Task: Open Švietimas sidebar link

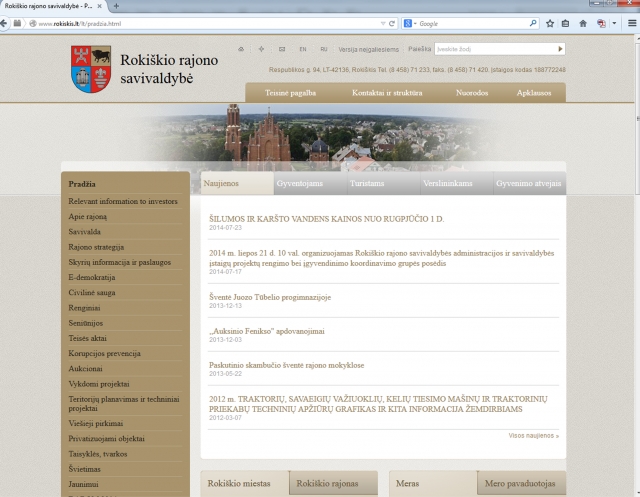Action: (x=84, y=469)
